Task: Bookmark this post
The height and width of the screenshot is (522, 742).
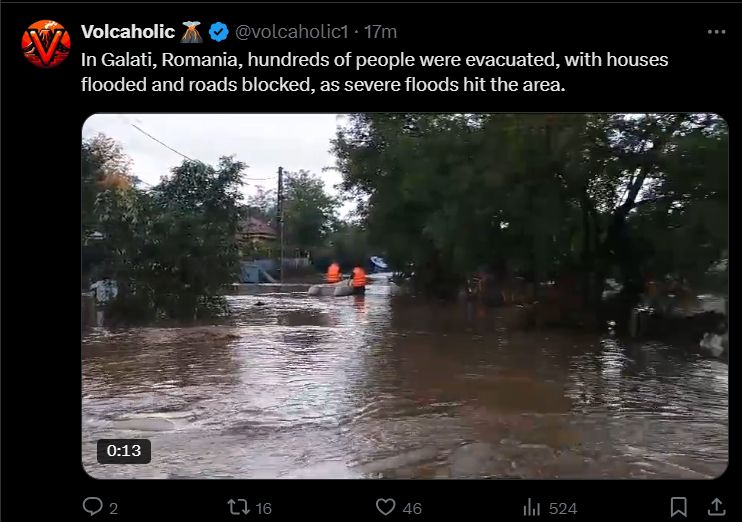Action: click(x=679, y=507)
